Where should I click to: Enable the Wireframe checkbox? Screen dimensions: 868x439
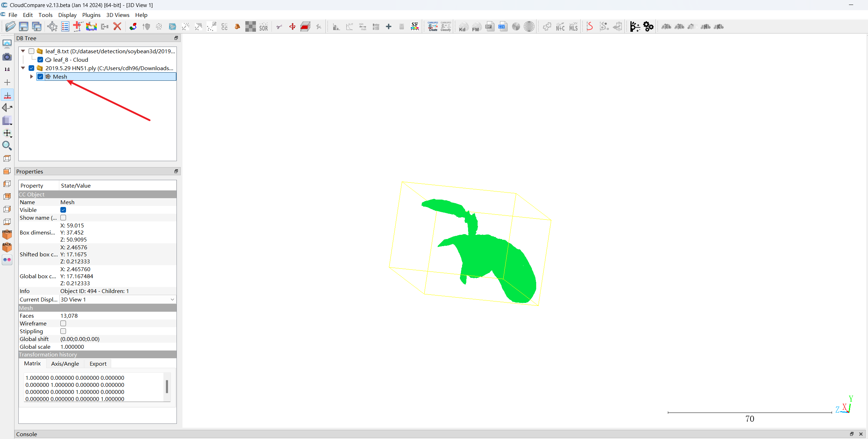pos(63,323)
